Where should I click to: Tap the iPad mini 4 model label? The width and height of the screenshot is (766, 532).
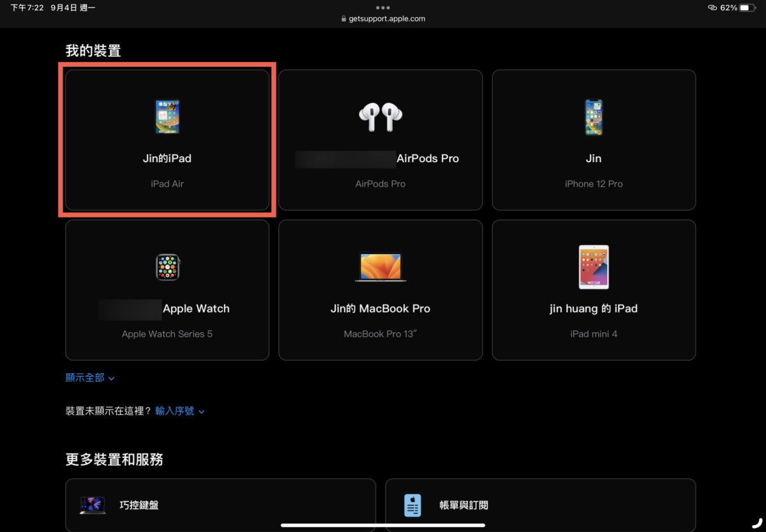[594, 334]
